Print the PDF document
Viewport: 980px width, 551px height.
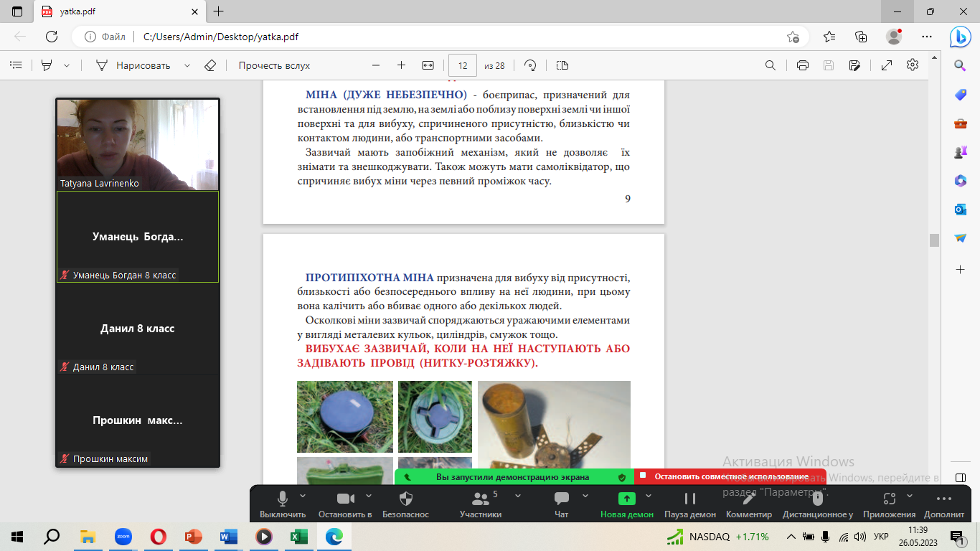coord(803,65)
